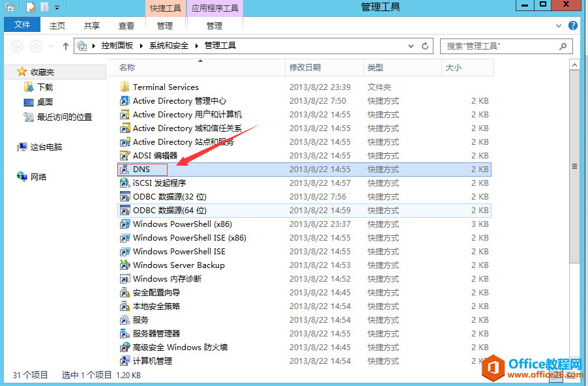Click the 服务 gear icon

point(125,320)
